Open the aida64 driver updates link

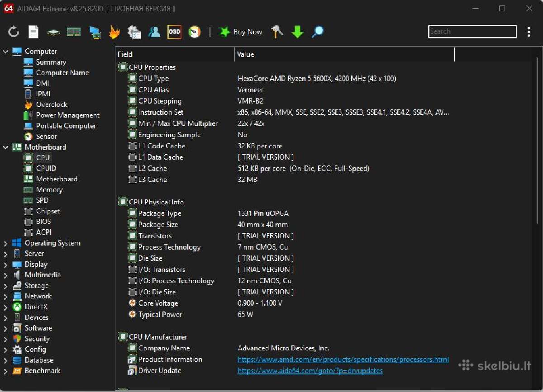310,371
